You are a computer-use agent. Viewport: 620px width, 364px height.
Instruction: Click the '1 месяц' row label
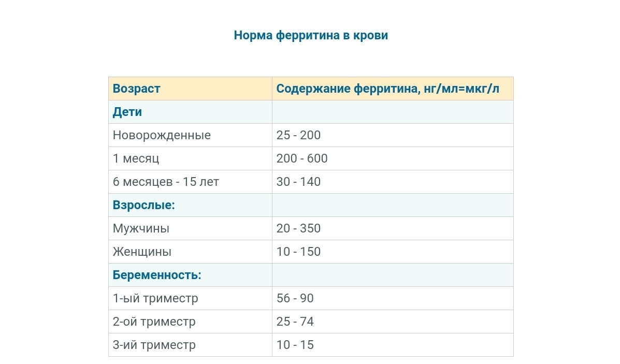click(x=136, y=158)
